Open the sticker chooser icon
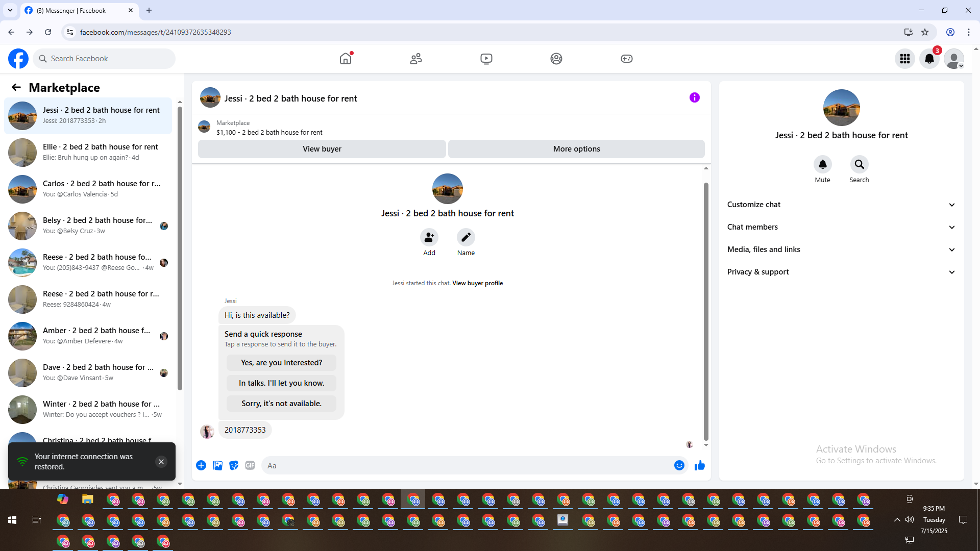The image size is (980, 551). coord(234,465)
